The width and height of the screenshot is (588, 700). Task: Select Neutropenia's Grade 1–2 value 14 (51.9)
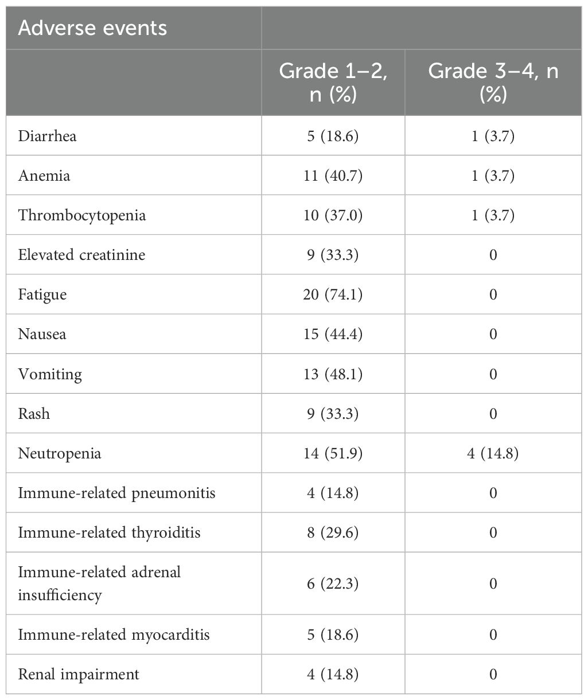(x=333, y=453)
